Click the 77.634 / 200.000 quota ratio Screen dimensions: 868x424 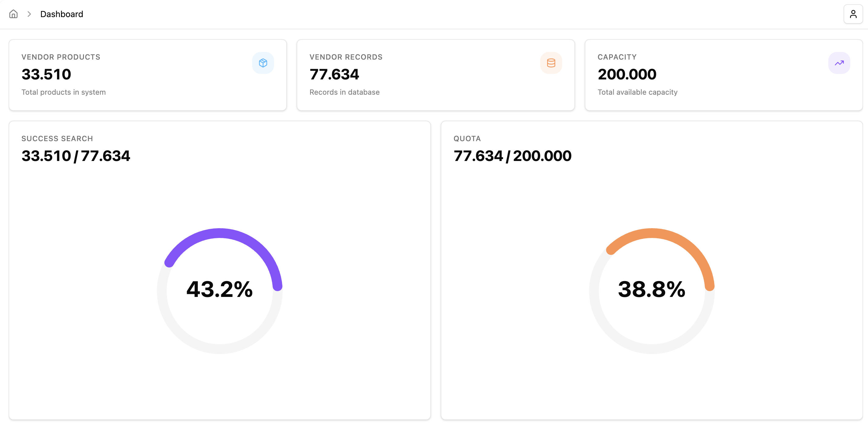(x=512, y=156)
